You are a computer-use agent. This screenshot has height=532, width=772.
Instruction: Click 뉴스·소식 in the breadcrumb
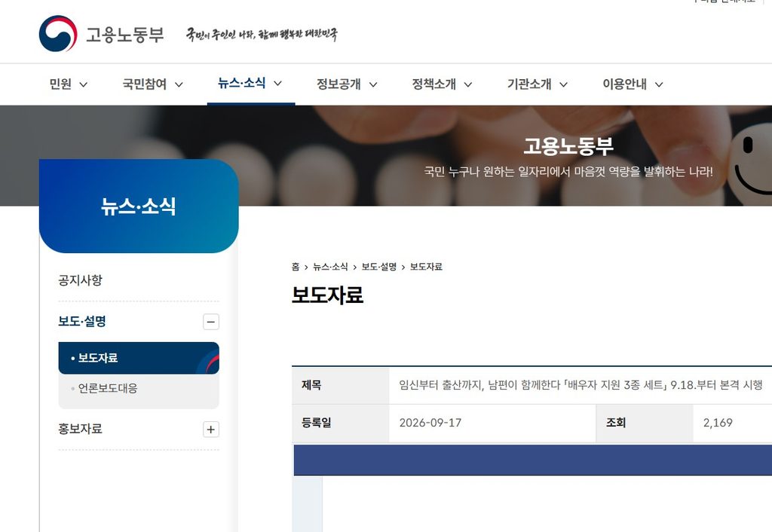330,267
